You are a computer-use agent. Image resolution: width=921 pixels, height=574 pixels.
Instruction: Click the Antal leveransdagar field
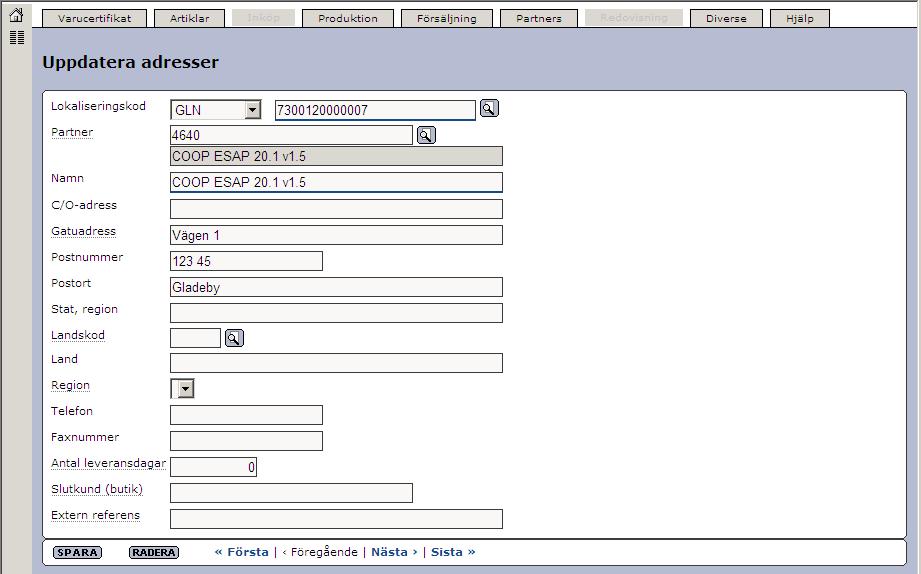[213, 466]
